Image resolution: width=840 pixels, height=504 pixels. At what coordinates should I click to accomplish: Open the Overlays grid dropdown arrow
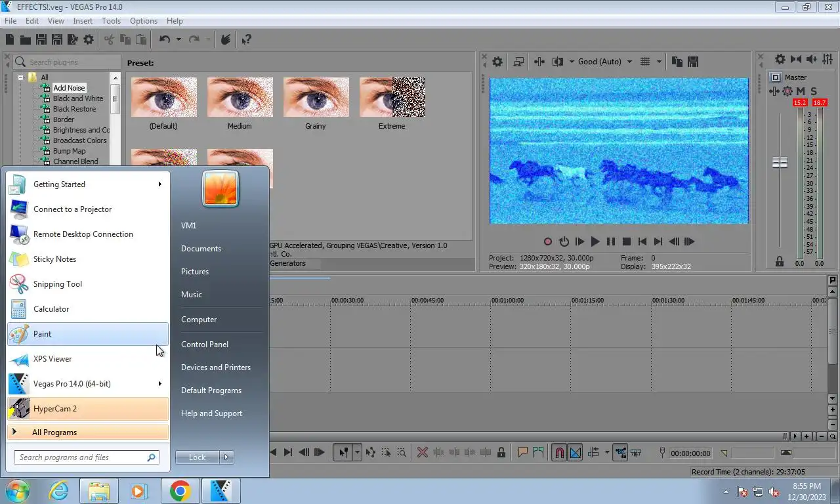point(659,62)
